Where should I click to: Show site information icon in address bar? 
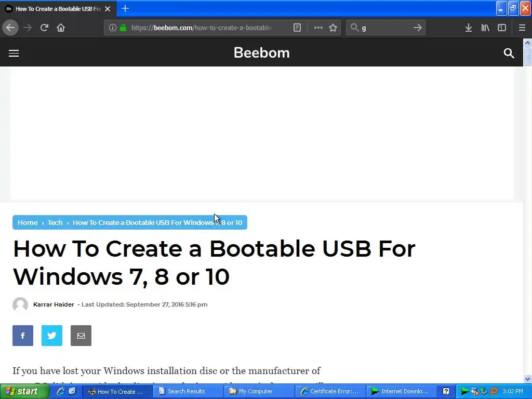(113, 28)
